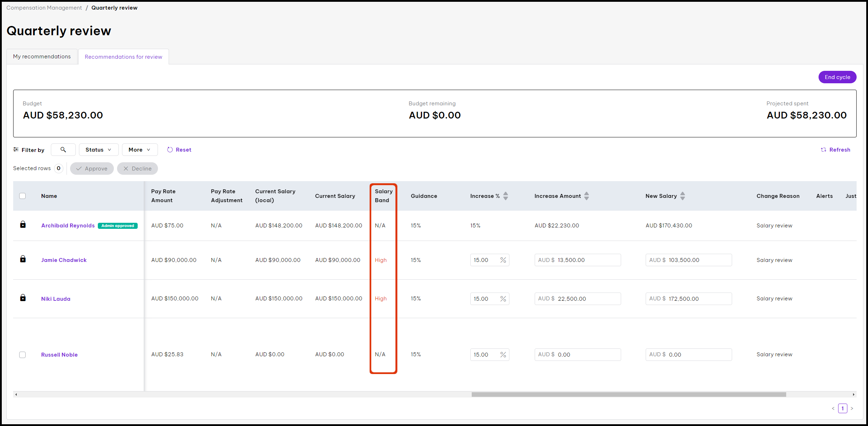Switch to My recommendations tab
This screenshot has width=868, height=426.
pyautogui.click(x=42, y=57)
